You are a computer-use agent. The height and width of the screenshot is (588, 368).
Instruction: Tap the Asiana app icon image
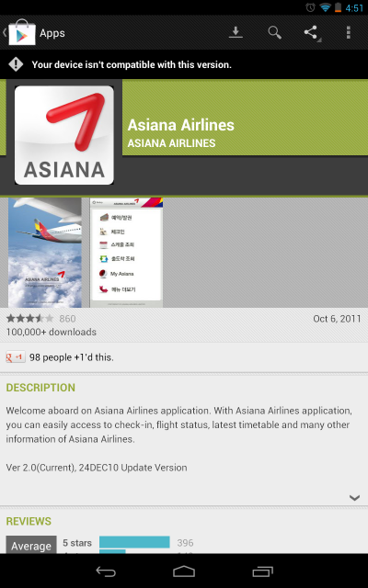tap(64, 135)
